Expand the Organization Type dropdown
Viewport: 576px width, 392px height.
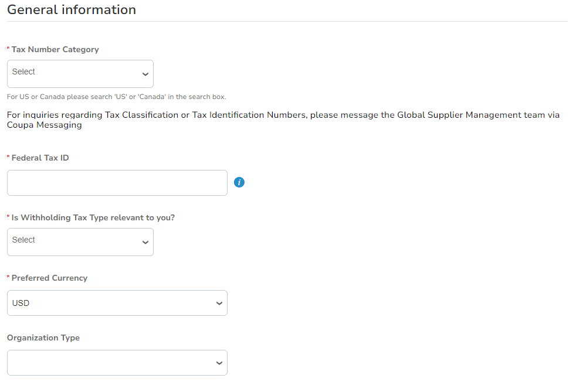[117, 363]
